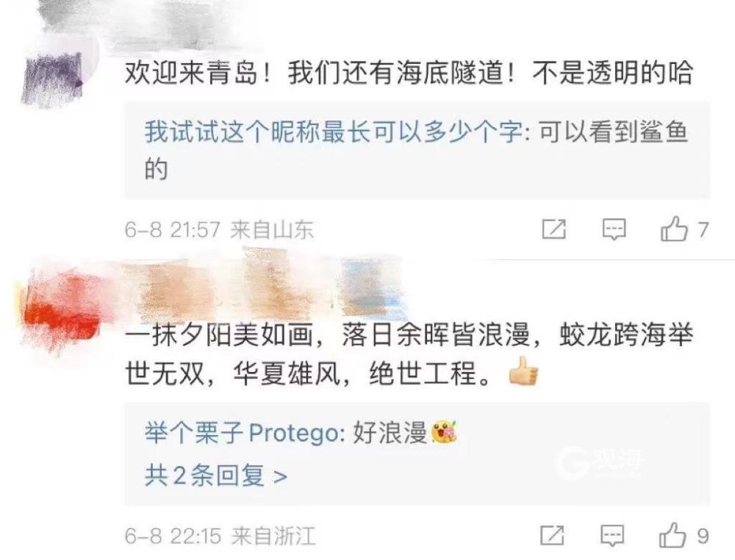Open reply icon on the Shandong comment
Screen dimensions: 735x560
614,229
